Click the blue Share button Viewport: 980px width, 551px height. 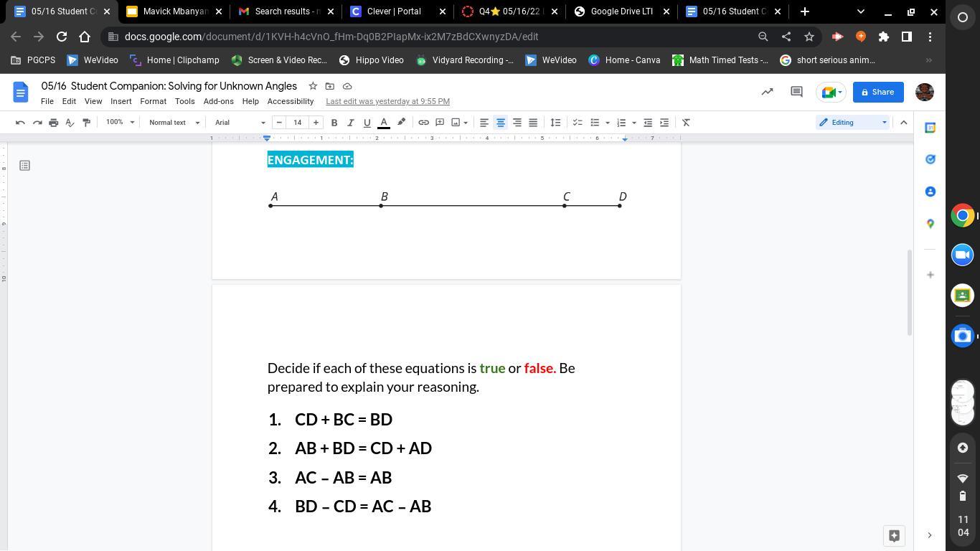pos(877,92)
